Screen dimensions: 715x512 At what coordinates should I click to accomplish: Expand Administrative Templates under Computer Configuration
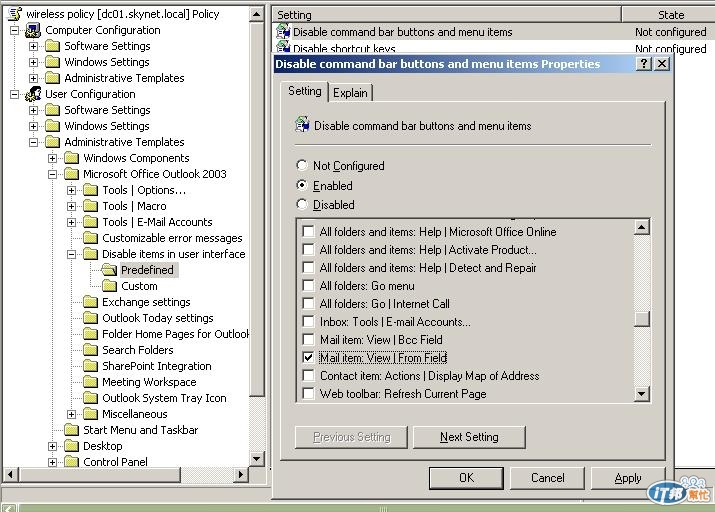(x=33, y=78)
